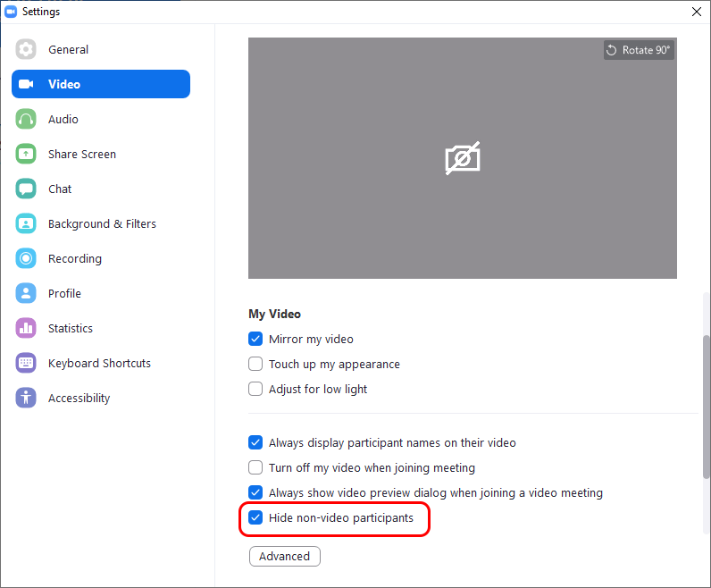The width and height of the screenshot is (711, 588).
Task: Open General settings tab
Action: [101, 49]
